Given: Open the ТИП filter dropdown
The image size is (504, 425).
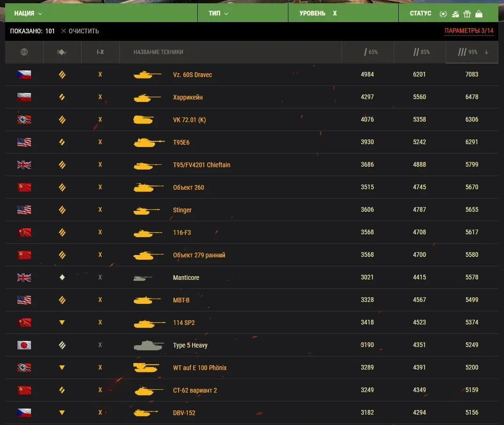Looking at the screenshot, I should 217,13.
